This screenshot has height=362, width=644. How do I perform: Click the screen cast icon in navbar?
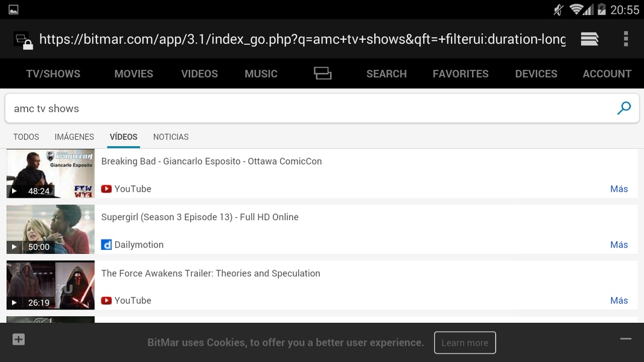point(322,74)
